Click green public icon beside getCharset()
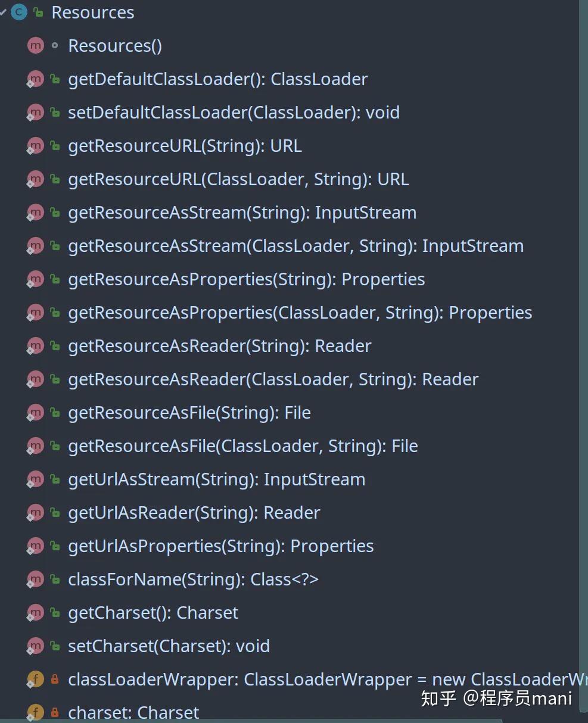This screenshot has width=588, height=723. point(55,612)
